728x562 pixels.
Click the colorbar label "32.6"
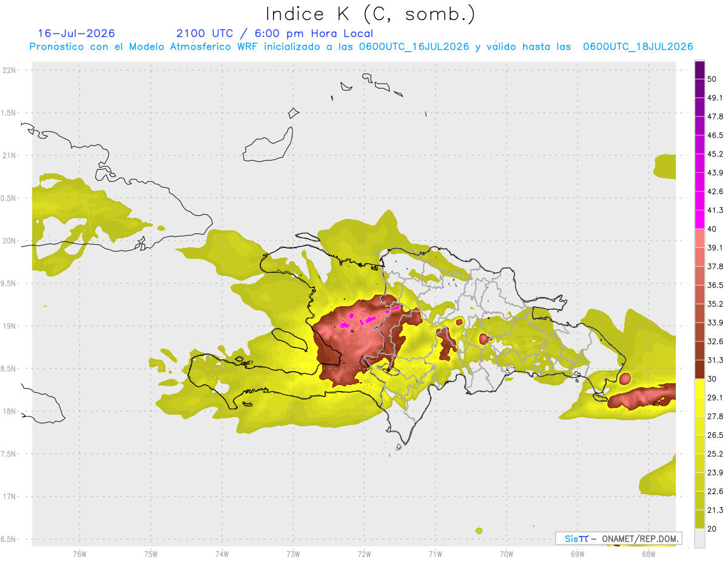click(x=715, y=341)
